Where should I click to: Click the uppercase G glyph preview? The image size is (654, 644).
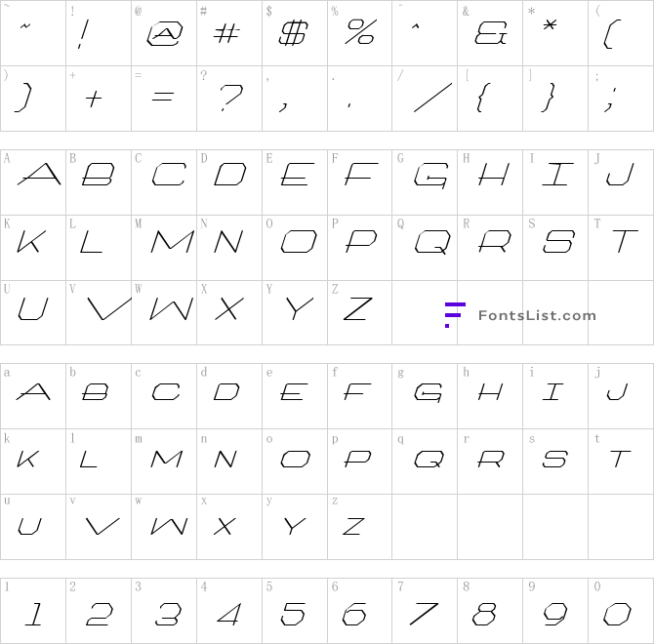(x=430, y=176)
